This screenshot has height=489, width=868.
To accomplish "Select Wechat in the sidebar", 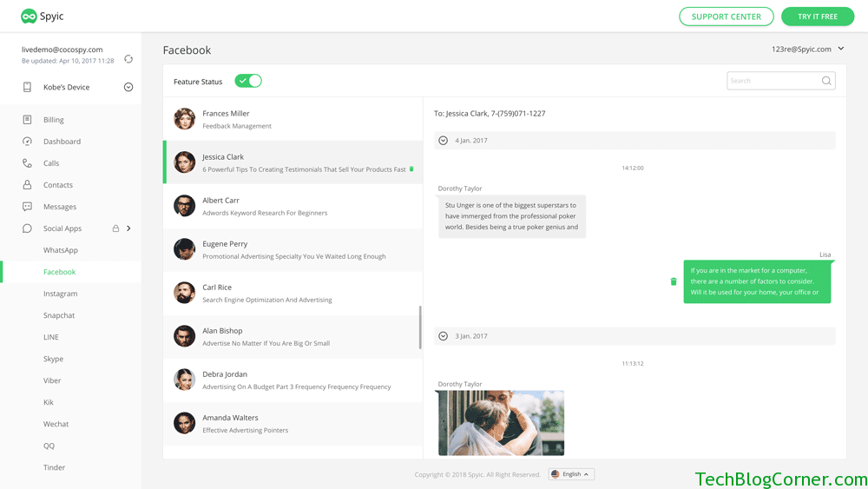I will point(56,424).
